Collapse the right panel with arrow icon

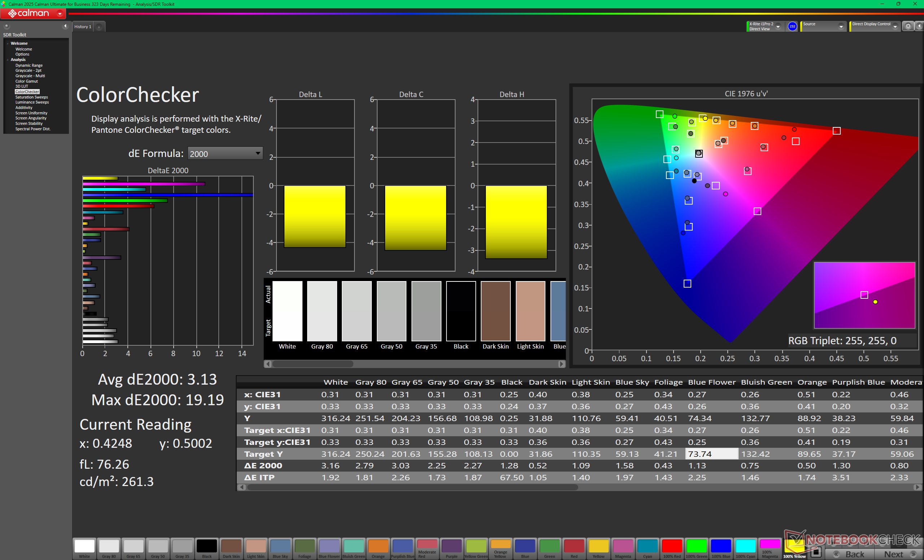click(x=919, y=26)
